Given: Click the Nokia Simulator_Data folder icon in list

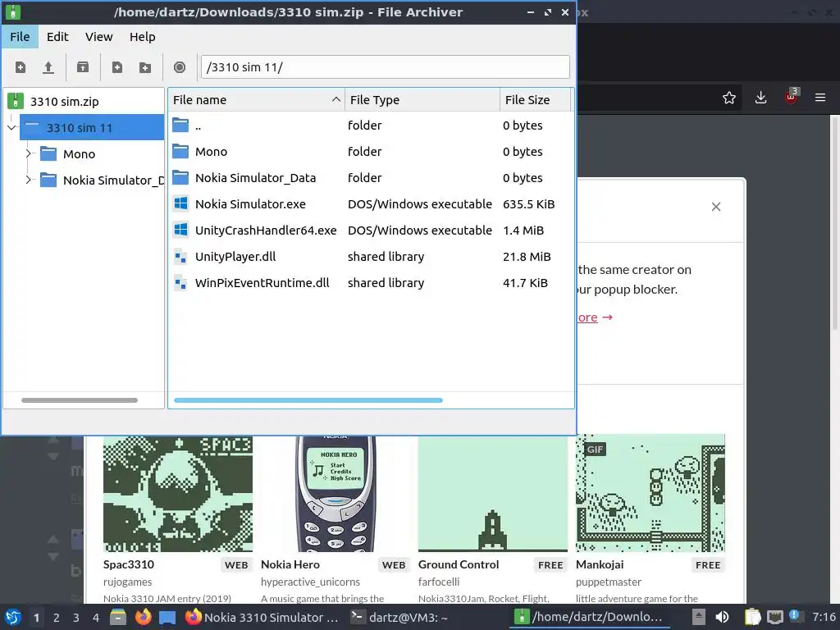Looking at the screenshot, I should pyautogui.click(x=180, y=177).
